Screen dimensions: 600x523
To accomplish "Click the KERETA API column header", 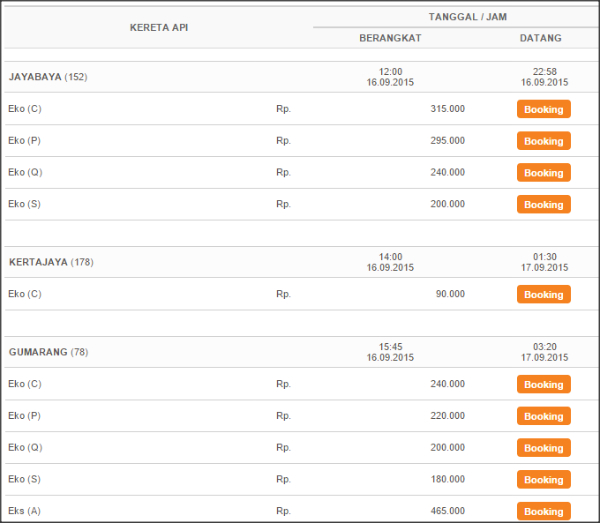I will pyautogui.click(x=159, y=28).
